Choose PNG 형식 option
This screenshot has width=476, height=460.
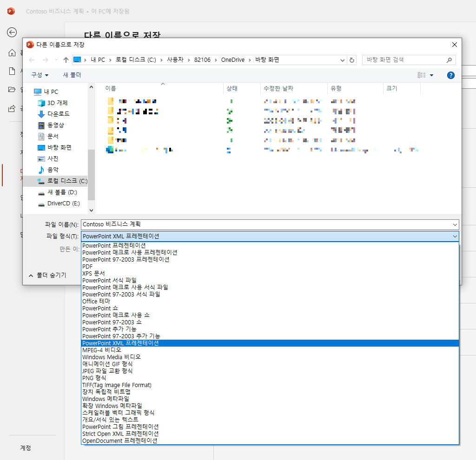pyautogui.click(x=270, y=378)
